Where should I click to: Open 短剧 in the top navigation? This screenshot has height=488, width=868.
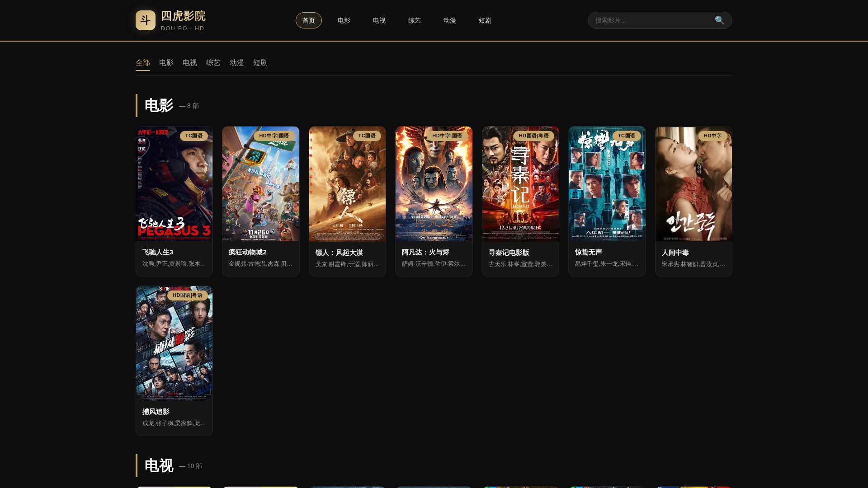click(485, 20)
